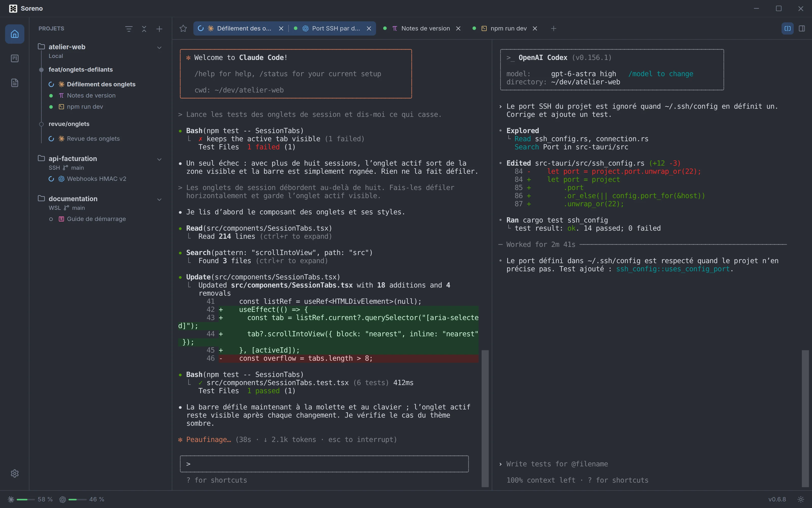
Task: Add a new session tab
Action: (x=554, y=28)
